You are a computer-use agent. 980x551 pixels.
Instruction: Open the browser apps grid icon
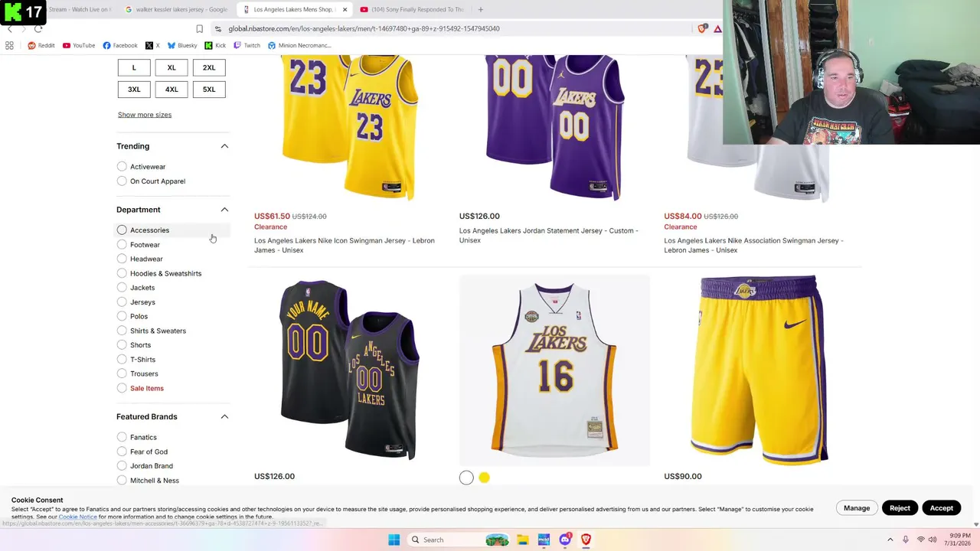click(9, 46)
